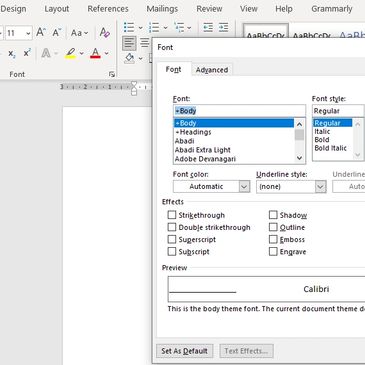Apply Superscript from ribbon
The image size is (365, 365).
tap(27, 53)
